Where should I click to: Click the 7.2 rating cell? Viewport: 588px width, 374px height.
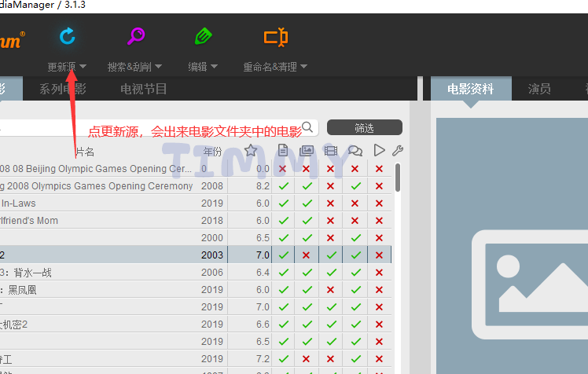click(263, 358)
